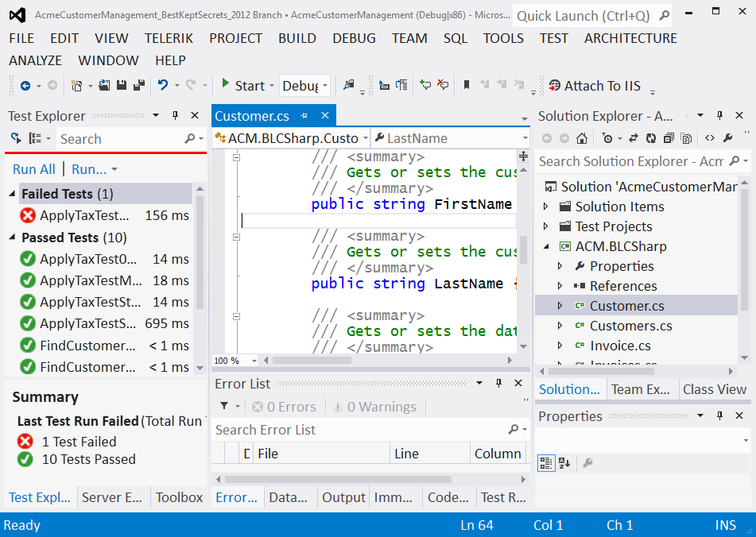The image size is (756, 537).
Task: Collapse the Failed Tests group
Action: point(12,194)
